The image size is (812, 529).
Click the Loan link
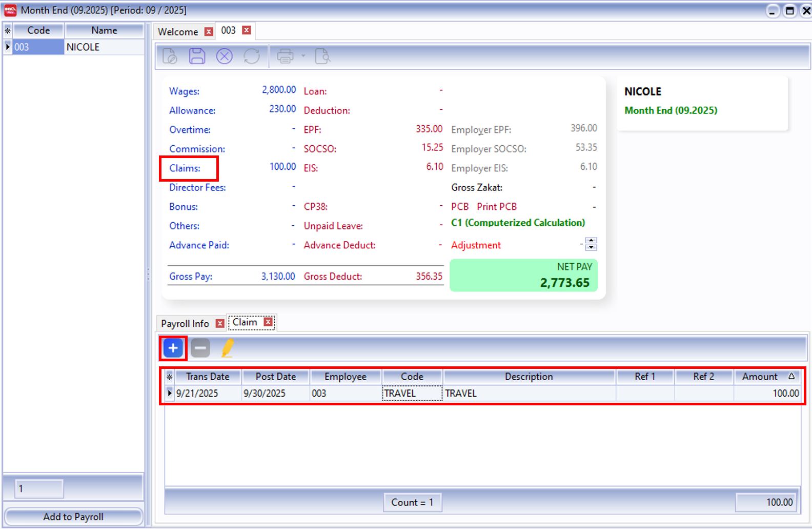click(315, 91)
